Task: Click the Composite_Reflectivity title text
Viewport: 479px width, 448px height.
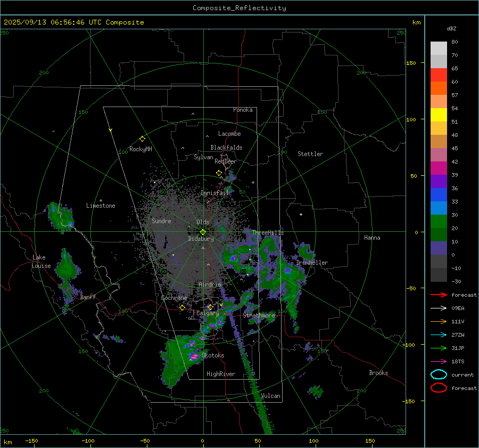Action: (x=240, y=8)
